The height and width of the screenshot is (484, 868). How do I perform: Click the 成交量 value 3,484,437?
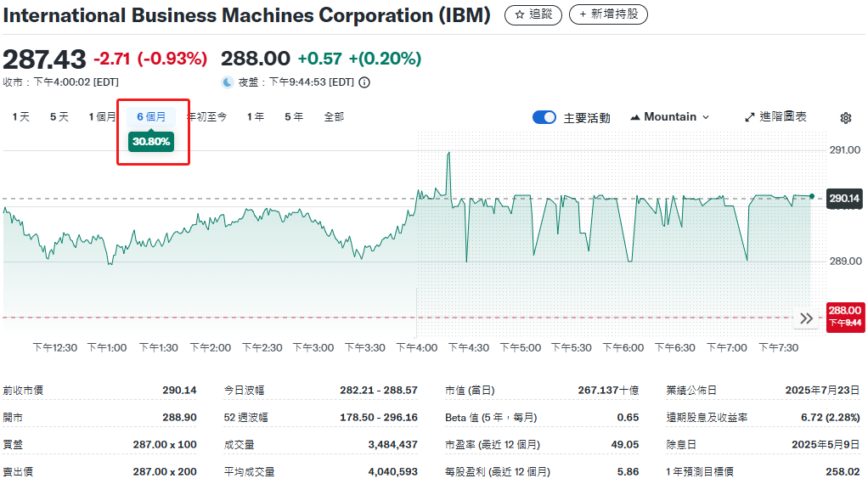[392, 444]
